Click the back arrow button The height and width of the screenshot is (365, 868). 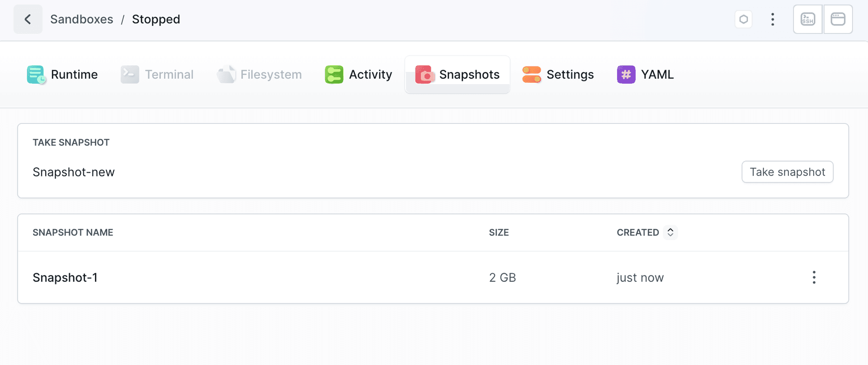click(28, 19)
